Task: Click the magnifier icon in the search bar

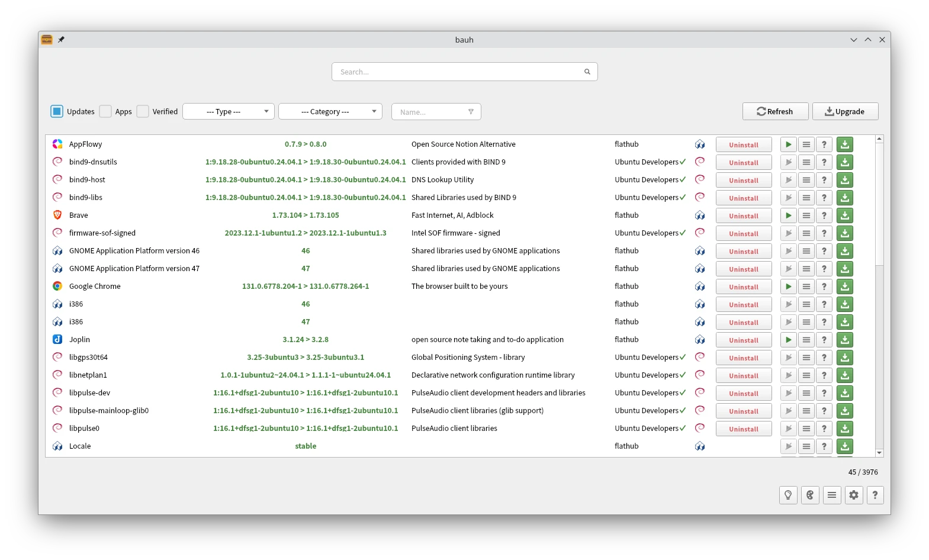Action: (587, 72)
